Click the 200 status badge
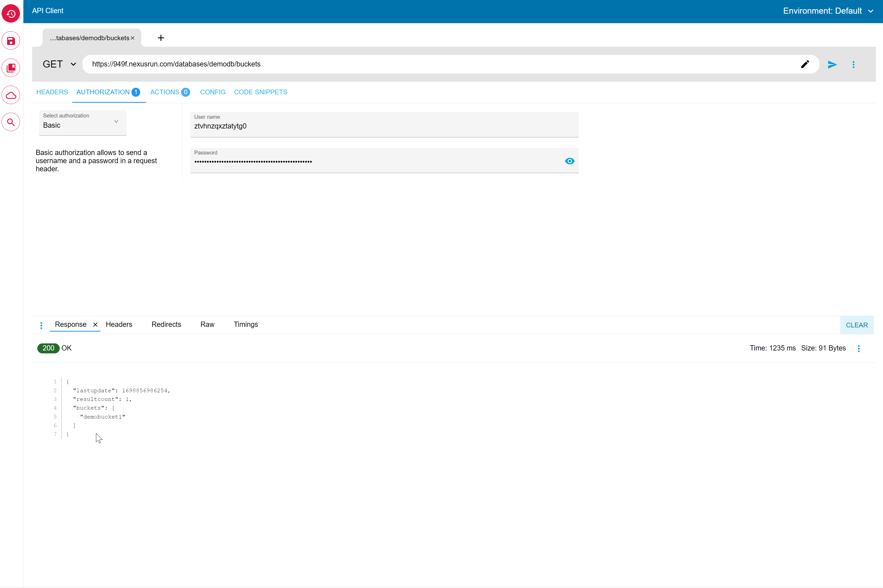The width and height of the screenshot is (883, 588). click(48, 348)
